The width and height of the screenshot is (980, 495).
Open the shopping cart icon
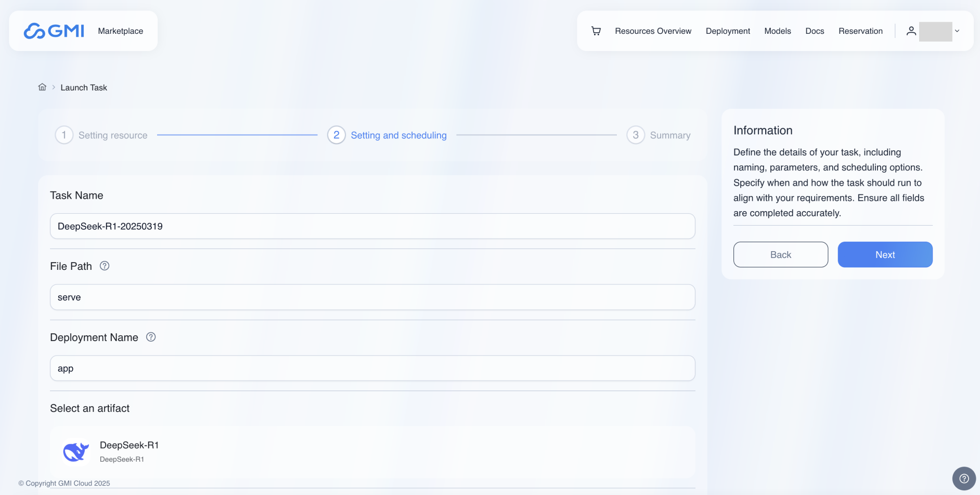(596, 31)
